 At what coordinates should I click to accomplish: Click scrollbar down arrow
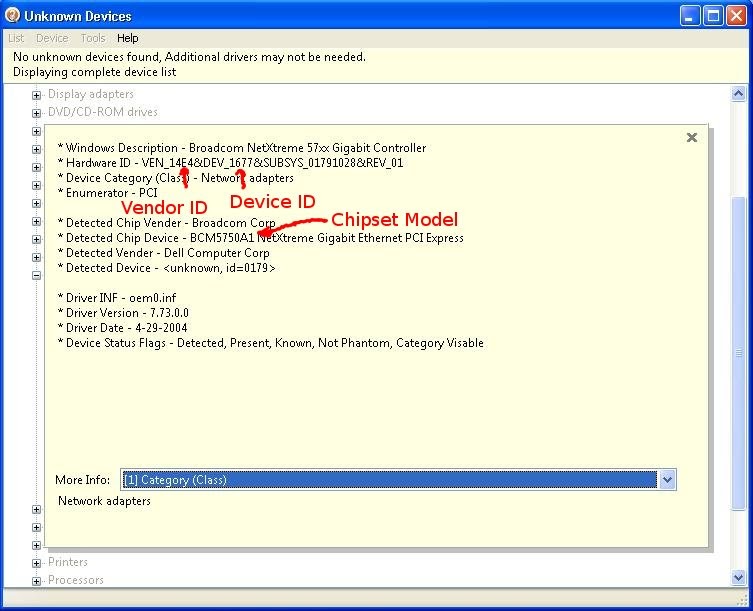click(738, 577)
